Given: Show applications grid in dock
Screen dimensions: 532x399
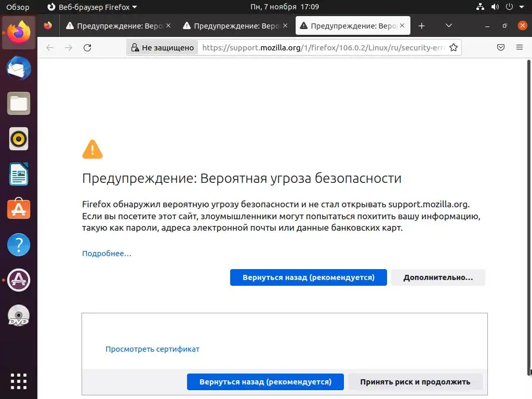Looking at the screenshot, I should point(19,381).
